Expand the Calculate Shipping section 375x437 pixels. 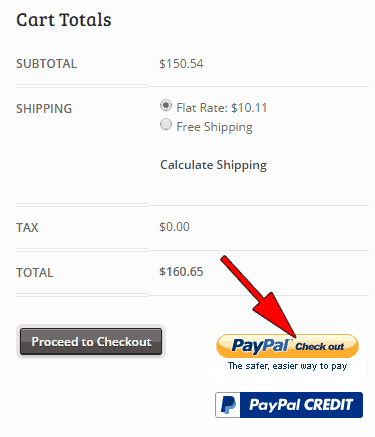[x=214, y=165]
